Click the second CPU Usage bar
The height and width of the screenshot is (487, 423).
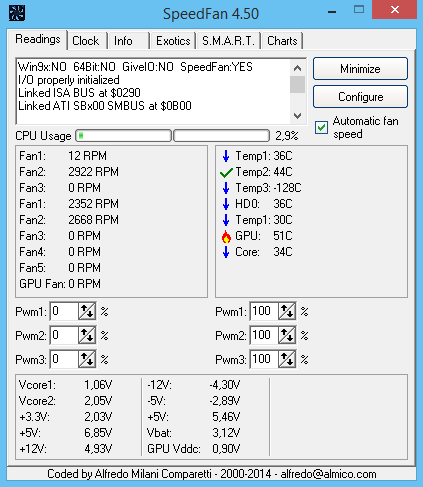point(222,136)
